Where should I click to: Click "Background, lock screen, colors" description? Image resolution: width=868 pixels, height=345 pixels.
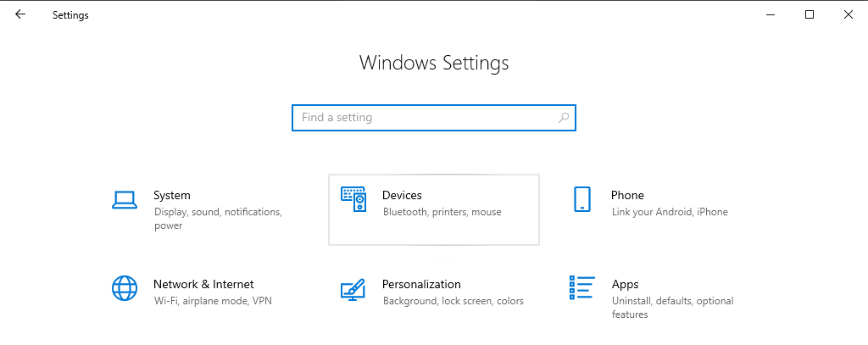453,301
